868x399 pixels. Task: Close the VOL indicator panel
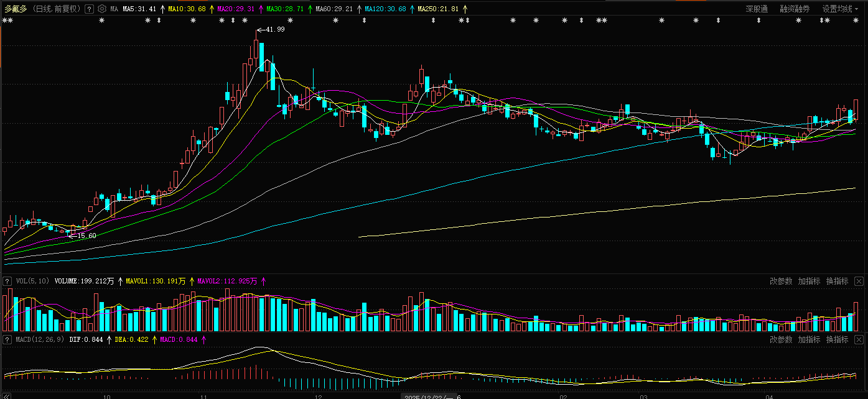859,282
